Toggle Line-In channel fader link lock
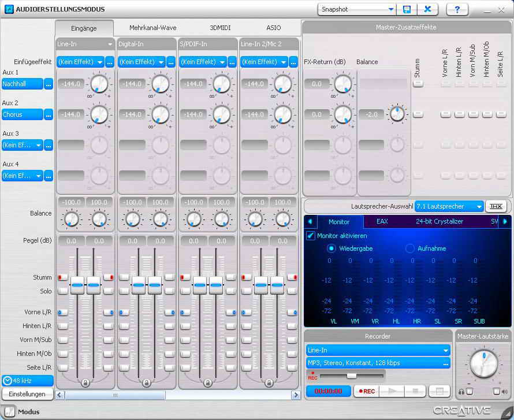514x420 pixels. pos(85,382)
